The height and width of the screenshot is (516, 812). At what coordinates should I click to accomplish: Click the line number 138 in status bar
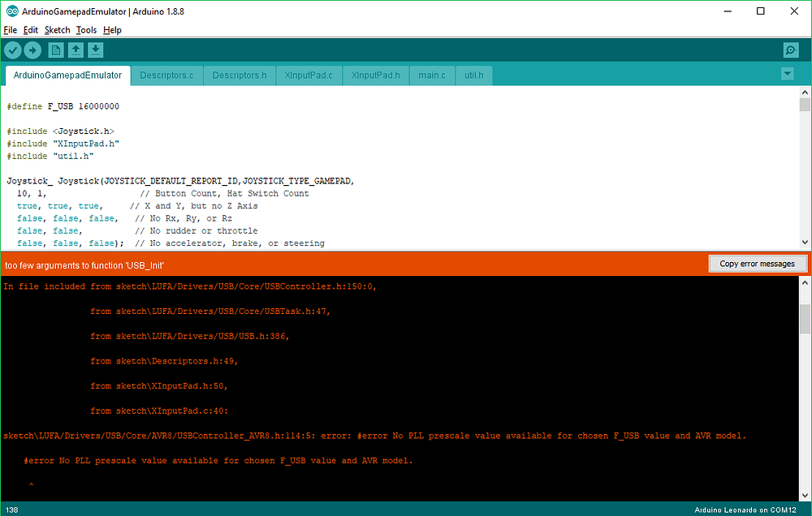[x=12, y=510]
